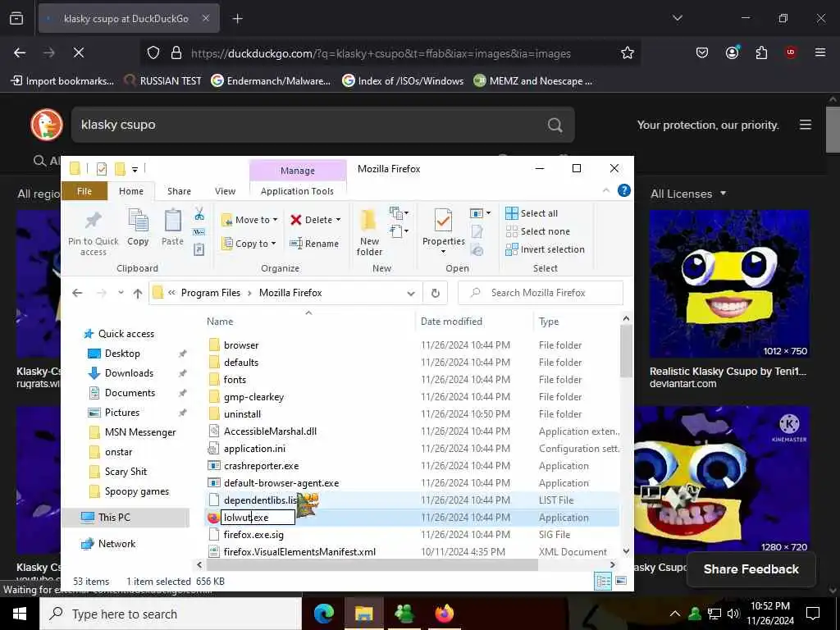This screenshot has width=840, height=630.
Task: Open All Licenses filter dropdown
Action: tap(688, 194)
